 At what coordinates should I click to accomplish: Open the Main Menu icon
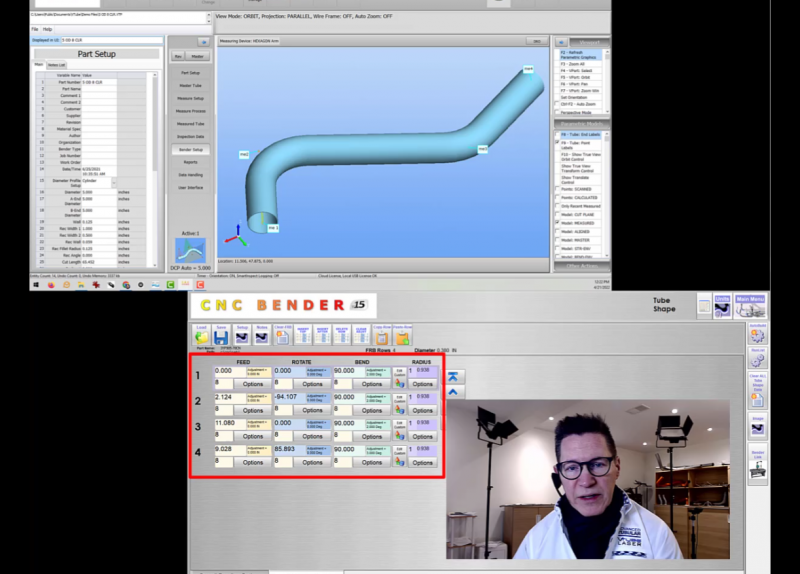point(750,307)
